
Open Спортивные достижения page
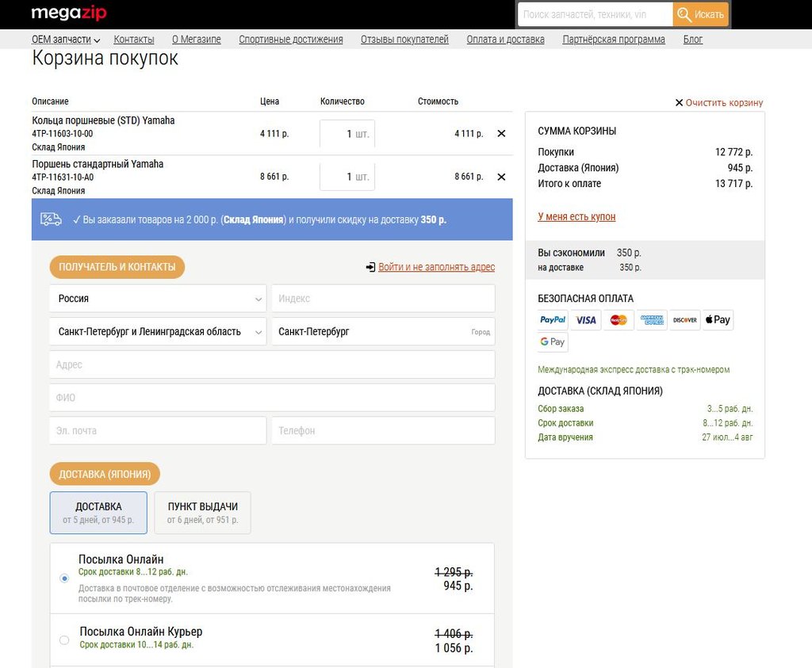[x=290, y=40]
